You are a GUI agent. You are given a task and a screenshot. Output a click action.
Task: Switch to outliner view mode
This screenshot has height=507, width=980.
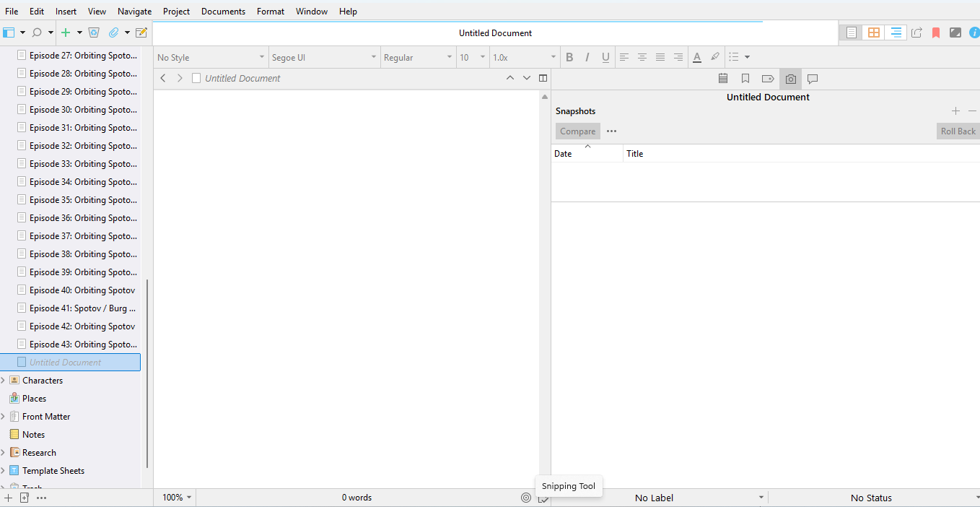(x=896, y=32)
